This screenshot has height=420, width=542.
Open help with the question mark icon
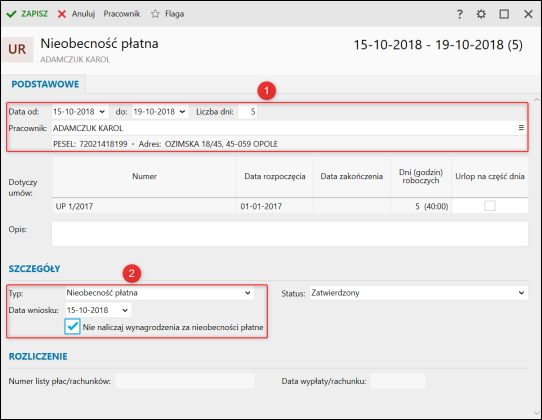coord(459,14)
